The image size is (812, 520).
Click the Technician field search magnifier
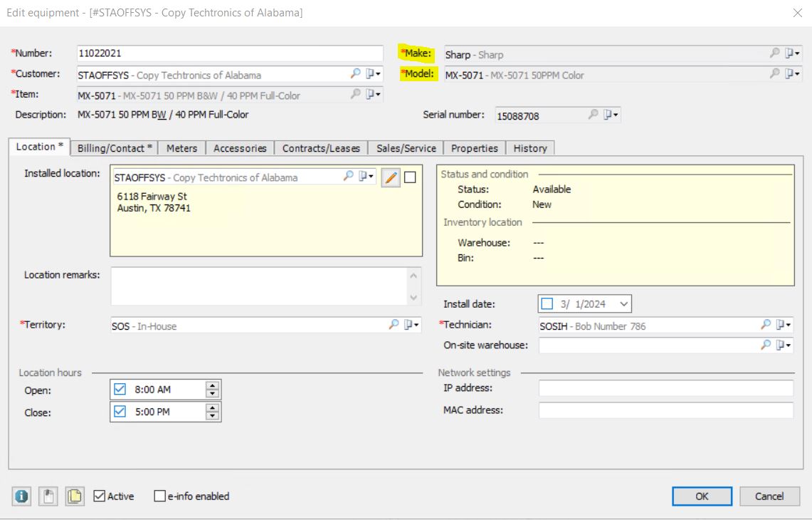tap(766, 325)
